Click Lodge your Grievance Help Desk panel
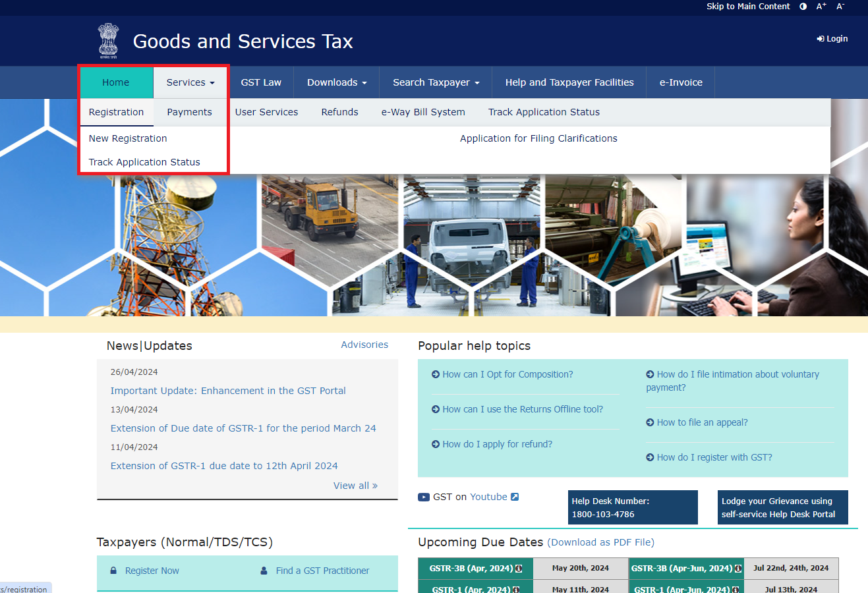The height and width of the screenshot is (593, 868). tap(782, 507)
